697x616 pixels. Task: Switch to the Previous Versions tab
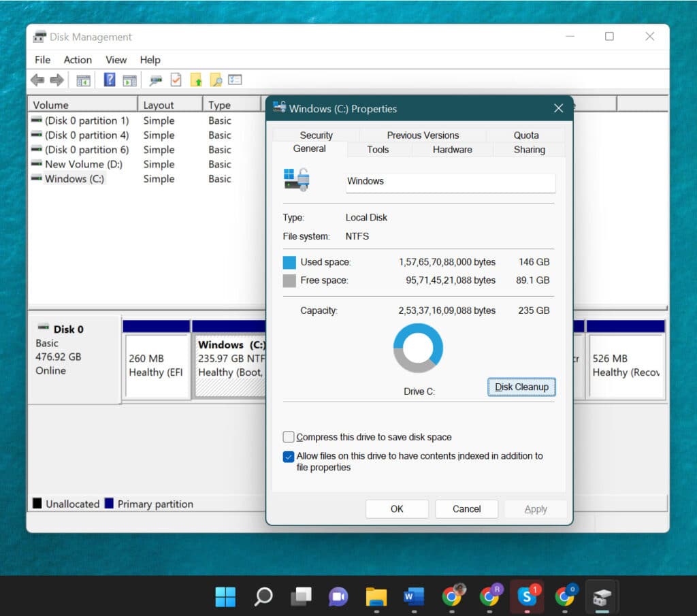pyautogui.click(x=423, y=135)
